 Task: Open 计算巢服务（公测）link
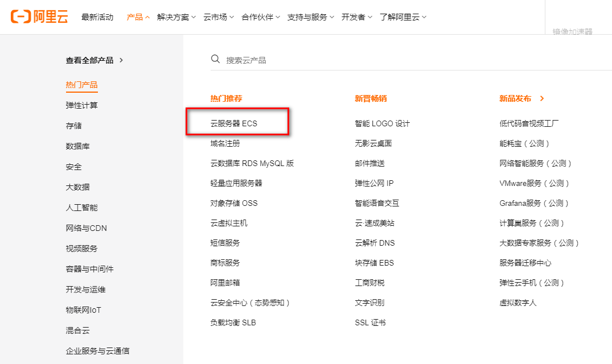(x=532, y=223)
